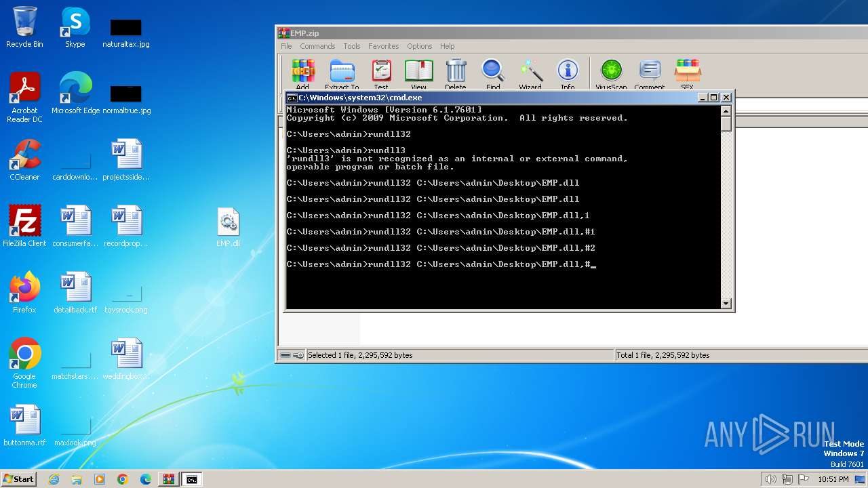868x488 pixels.
Task: Open the File menu in WinRAR
Action: pos(286,46)
